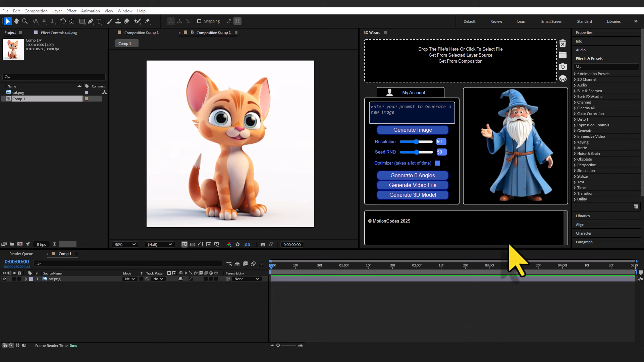Click the layers icon in 3D Wizard
The image size is (644, 362).
coord(563,78)
